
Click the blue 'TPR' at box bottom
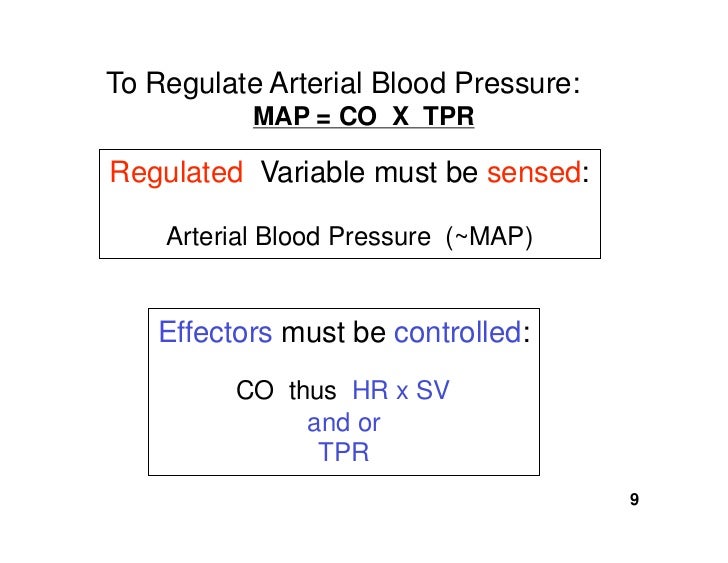[344, 452]
